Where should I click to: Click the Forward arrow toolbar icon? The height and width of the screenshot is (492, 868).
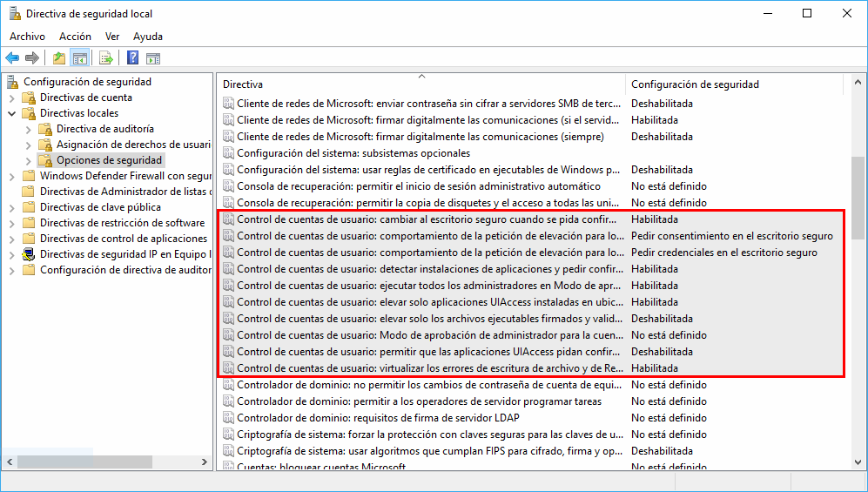coord(32,58)
